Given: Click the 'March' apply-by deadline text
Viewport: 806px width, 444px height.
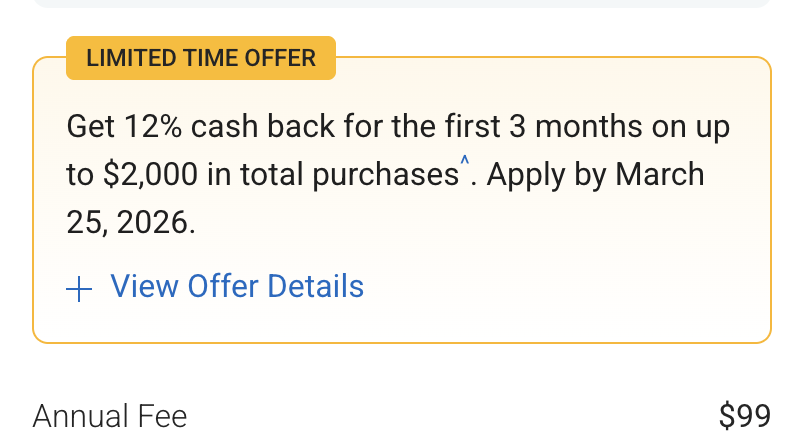Looking at the screenshot, I should pyautogui.click(x=659, y=175).
